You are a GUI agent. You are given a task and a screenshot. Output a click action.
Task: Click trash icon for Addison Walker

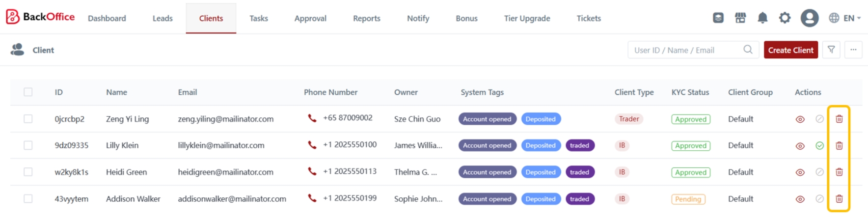point(839,199)
